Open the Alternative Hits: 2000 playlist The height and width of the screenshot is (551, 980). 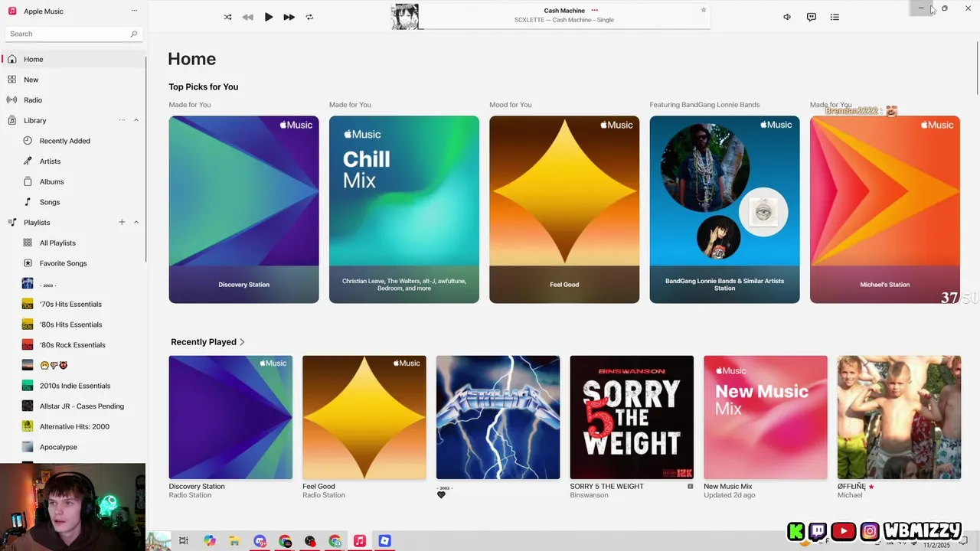(x=73, y=426)
